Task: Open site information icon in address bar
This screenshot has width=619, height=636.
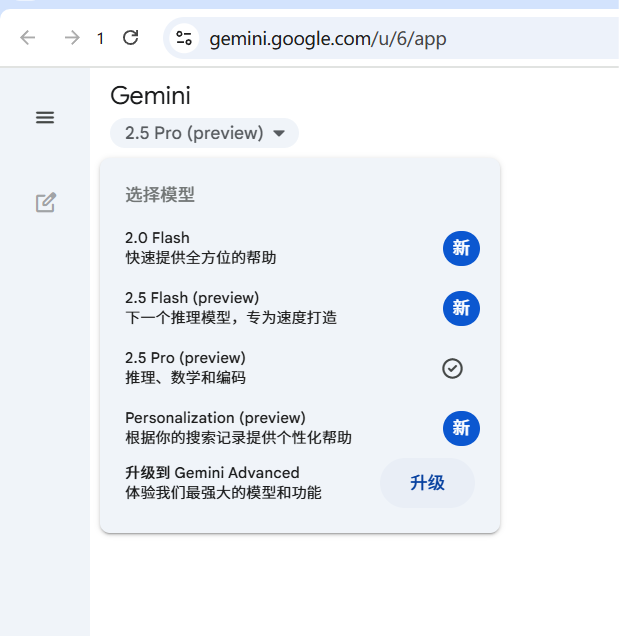Action: 184,39
